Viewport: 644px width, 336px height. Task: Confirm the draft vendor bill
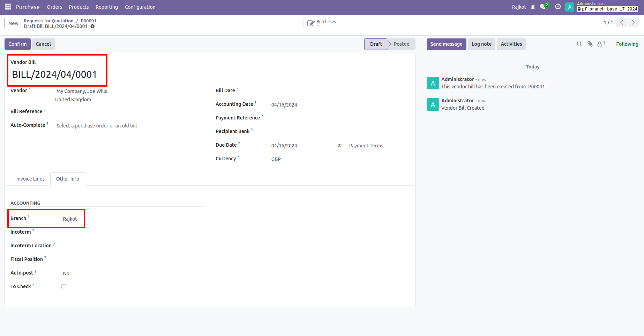coord(17,44)
